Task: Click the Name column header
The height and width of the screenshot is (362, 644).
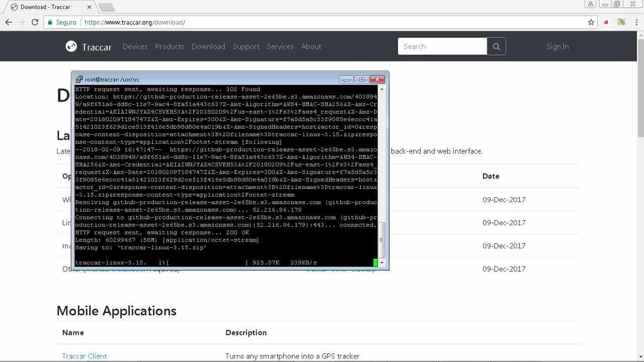Action: click(x=73, y=332)
